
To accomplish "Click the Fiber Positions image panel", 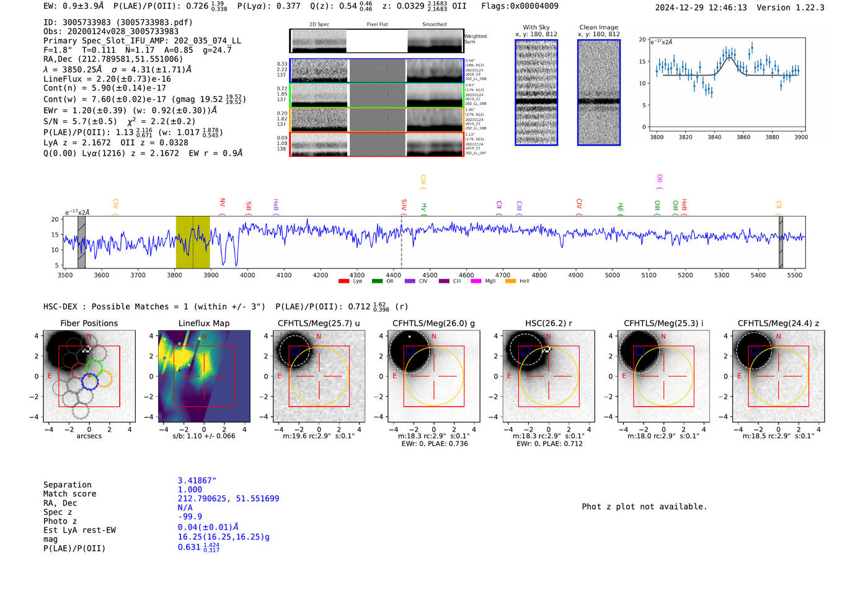I will click(x=89, y=376).
